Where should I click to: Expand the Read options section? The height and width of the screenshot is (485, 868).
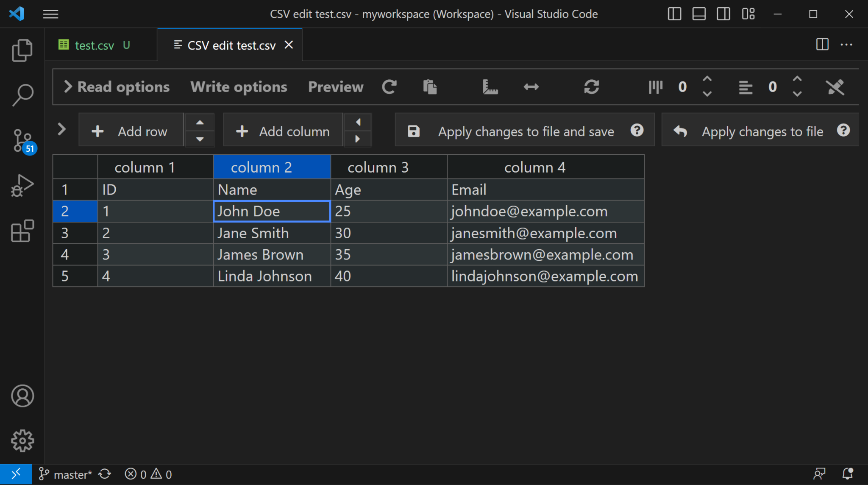[117, 86]
